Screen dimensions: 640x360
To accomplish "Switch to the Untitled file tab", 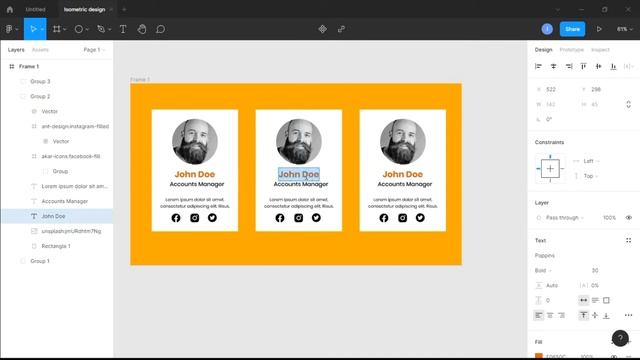I will tap(36, 9).
